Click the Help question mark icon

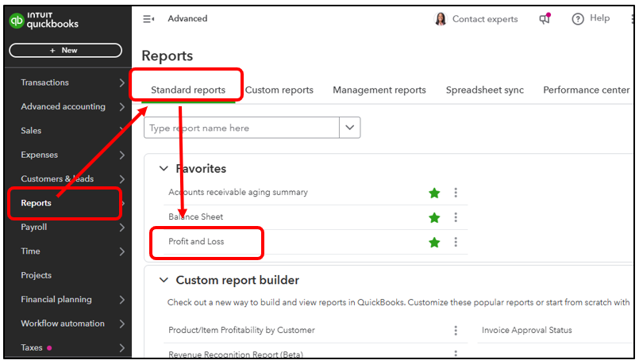[x=578, y=19]
